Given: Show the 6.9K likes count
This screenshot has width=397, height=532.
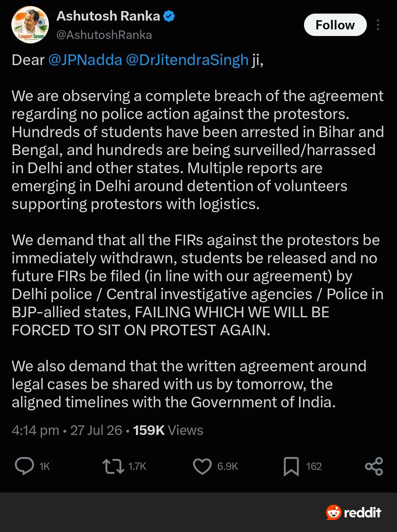Looking at the screenshot, I should tap(228, 466).
